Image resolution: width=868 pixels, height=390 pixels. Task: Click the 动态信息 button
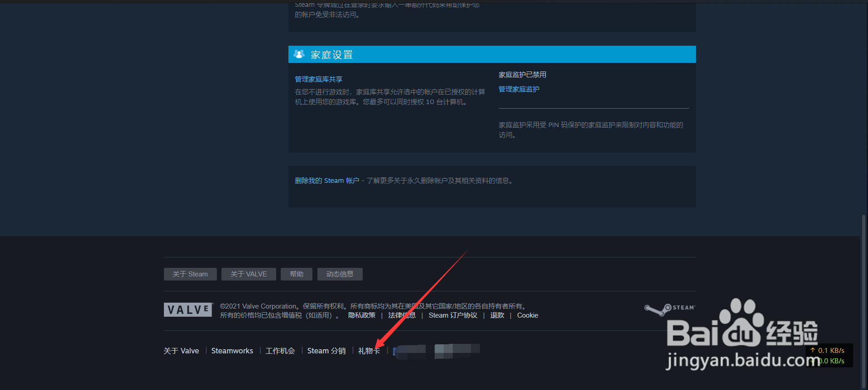pos(340,274)
